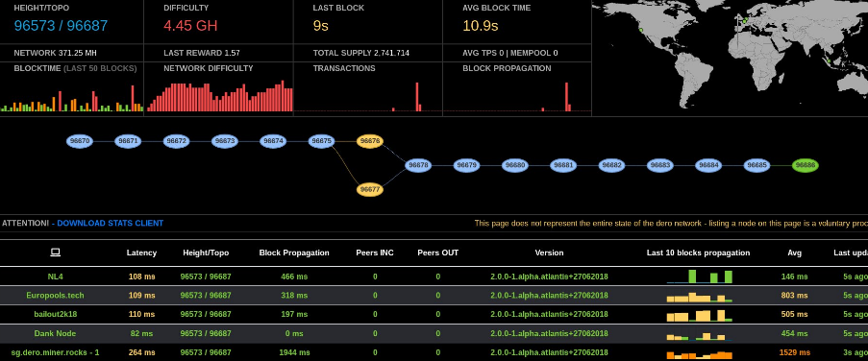Sort by Peers INC column header
The image size is (868, 361).
[375, 253]
